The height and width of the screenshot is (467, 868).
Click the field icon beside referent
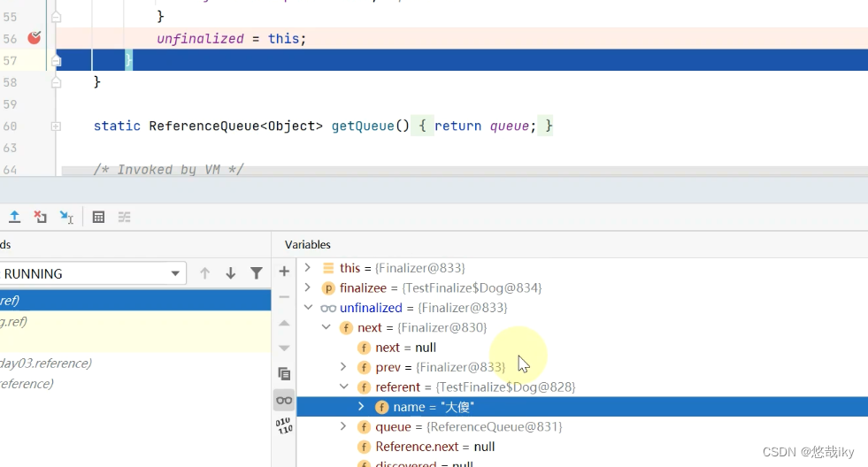tap(364, 387)
